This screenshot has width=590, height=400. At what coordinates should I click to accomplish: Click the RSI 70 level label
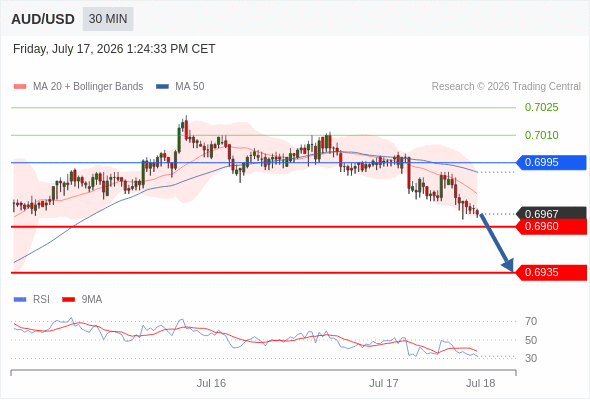[531, 321]
